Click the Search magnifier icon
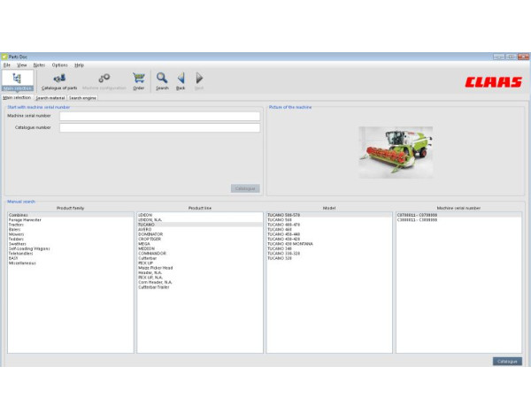The width and height of the screenshot is (531, 420). click(162, 79)
